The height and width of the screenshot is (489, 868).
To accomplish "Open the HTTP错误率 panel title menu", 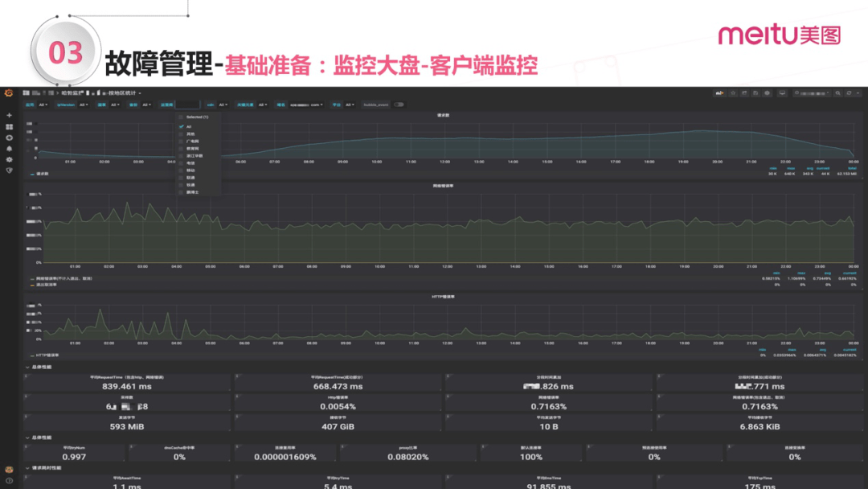I will tap(443, 297).
